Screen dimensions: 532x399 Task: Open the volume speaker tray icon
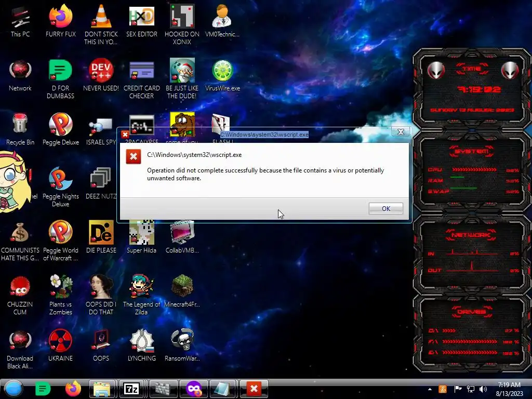click(x=483, y=389)
